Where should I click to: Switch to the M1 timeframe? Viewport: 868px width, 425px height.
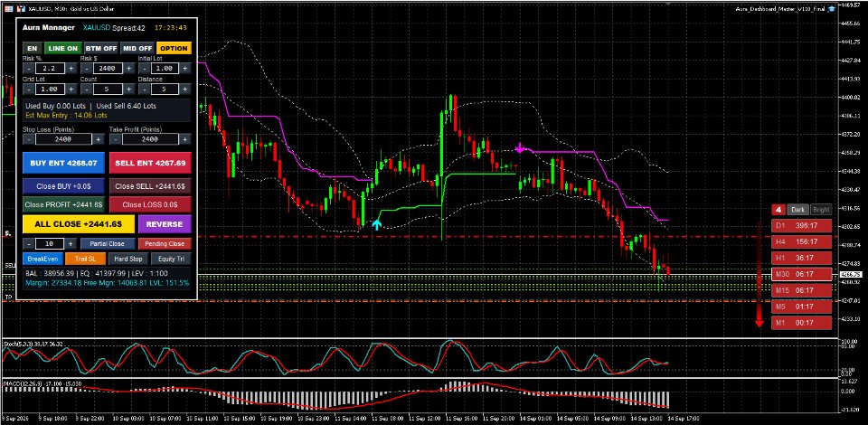pos(802,323)
